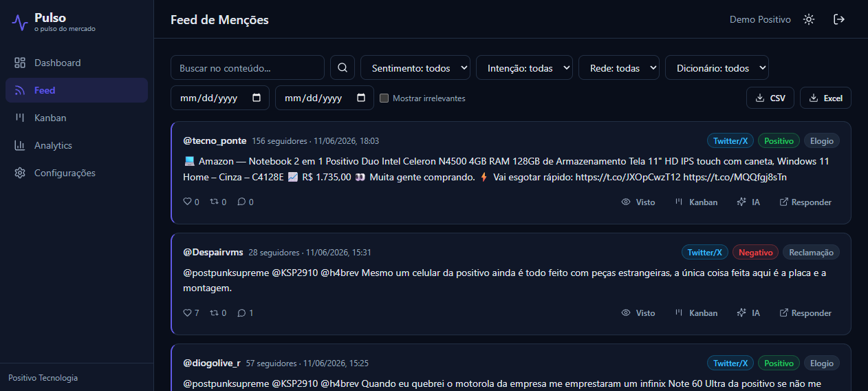This screenshot has height=391, width=868.
Task: Send @Despairvms post to Kanban
Action: pos(696,313)
